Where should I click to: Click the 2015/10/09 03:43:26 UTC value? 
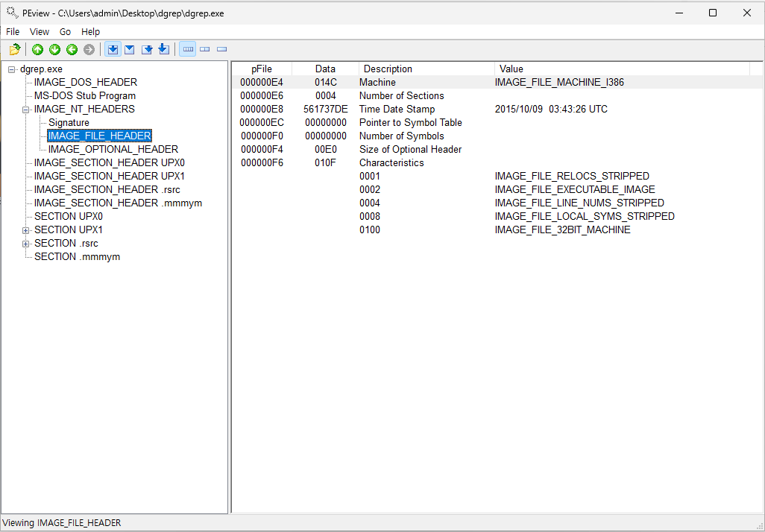(551, 110)
